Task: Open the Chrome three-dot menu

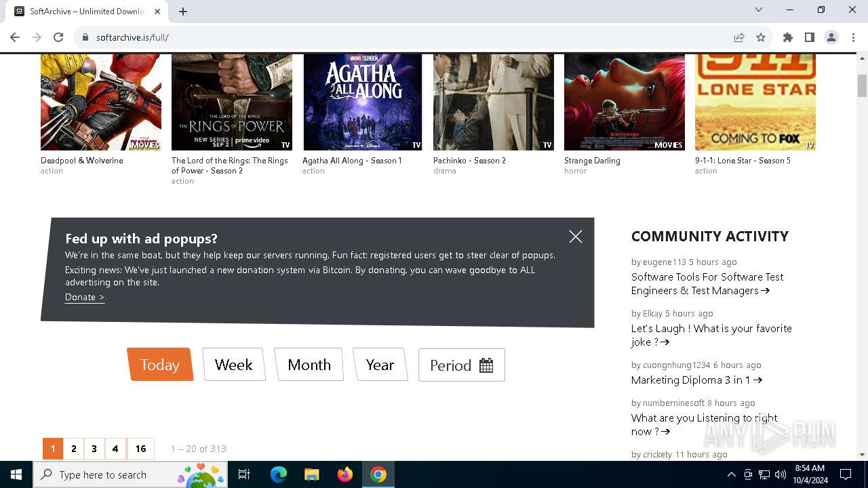Action: click(x=853, y=37)
